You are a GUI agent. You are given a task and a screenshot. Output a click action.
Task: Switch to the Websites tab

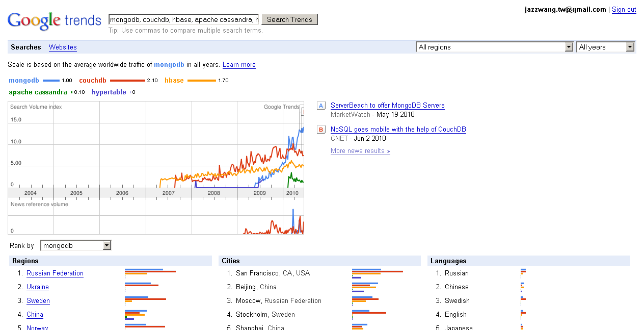[63, 47]
